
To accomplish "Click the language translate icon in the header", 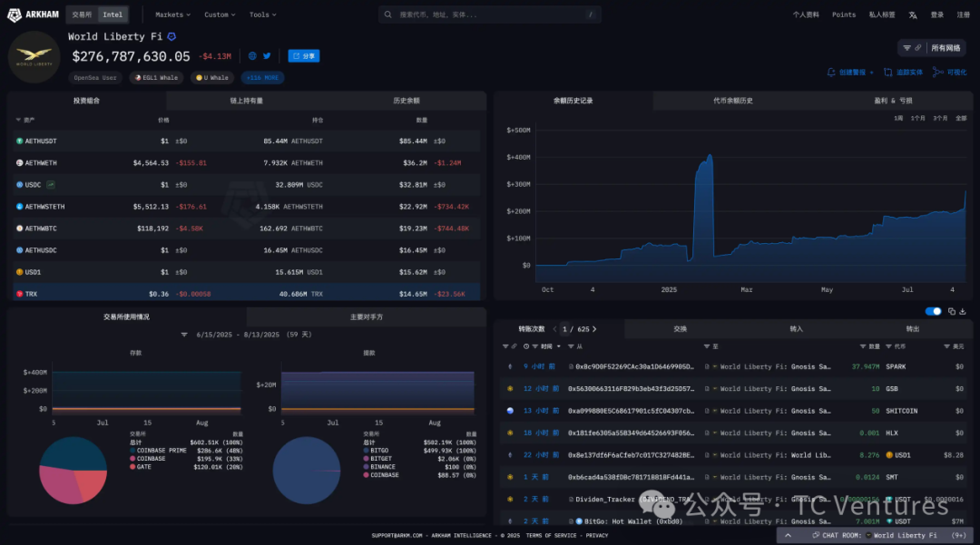I will coord(913,15).
